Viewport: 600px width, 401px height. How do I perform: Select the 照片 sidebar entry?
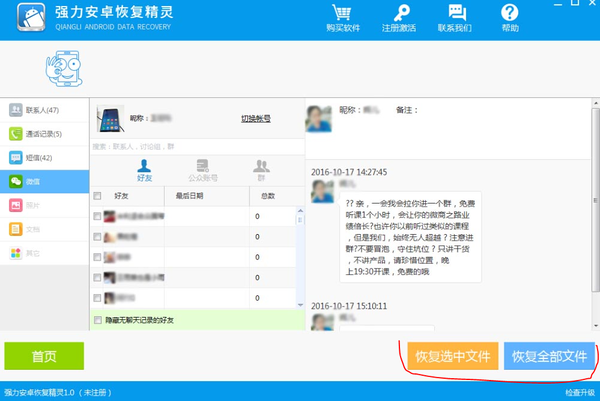(44, 205)
